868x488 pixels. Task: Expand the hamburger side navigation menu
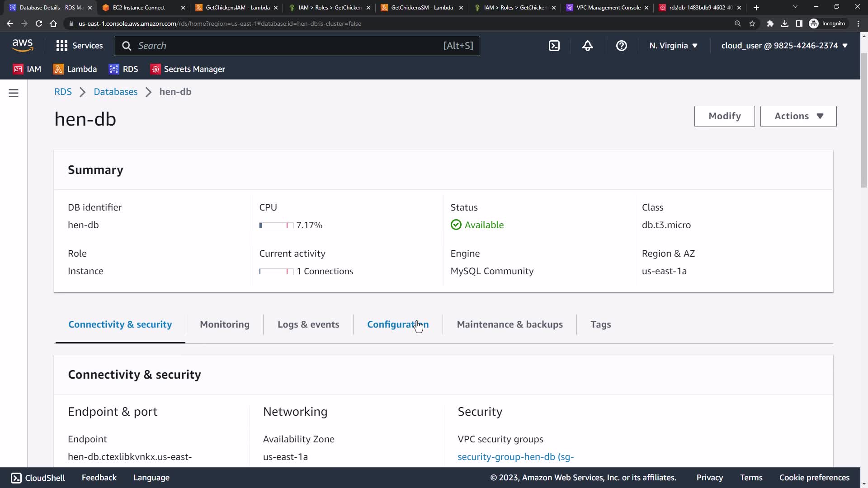14,93
